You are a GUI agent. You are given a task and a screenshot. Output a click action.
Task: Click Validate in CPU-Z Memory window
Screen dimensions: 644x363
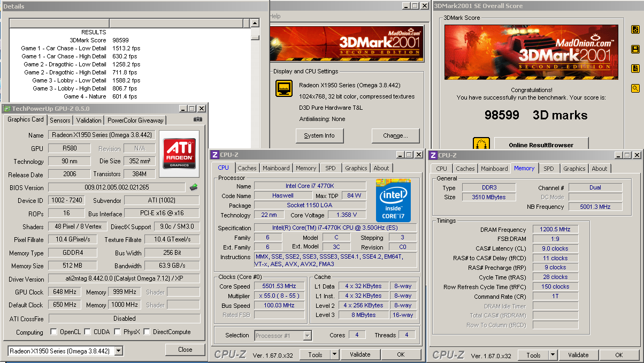tap(578, 355)
